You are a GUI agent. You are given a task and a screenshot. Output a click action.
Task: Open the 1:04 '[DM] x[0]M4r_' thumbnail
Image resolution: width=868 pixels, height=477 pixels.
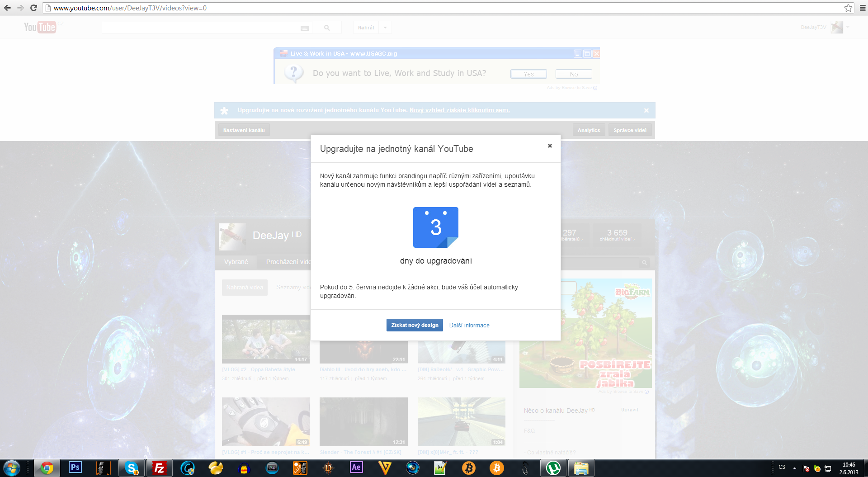point(462,422)
